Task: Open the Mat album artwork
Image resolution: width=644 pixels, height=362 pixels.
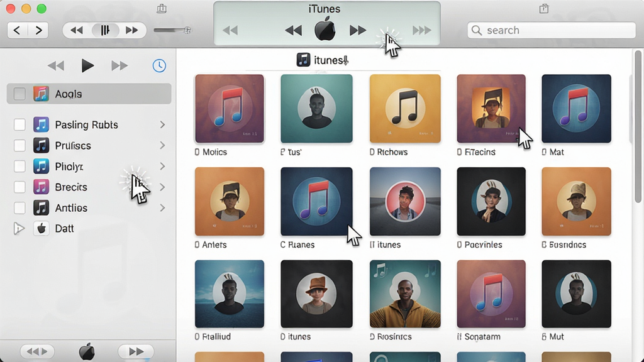Action: (576, 109)
